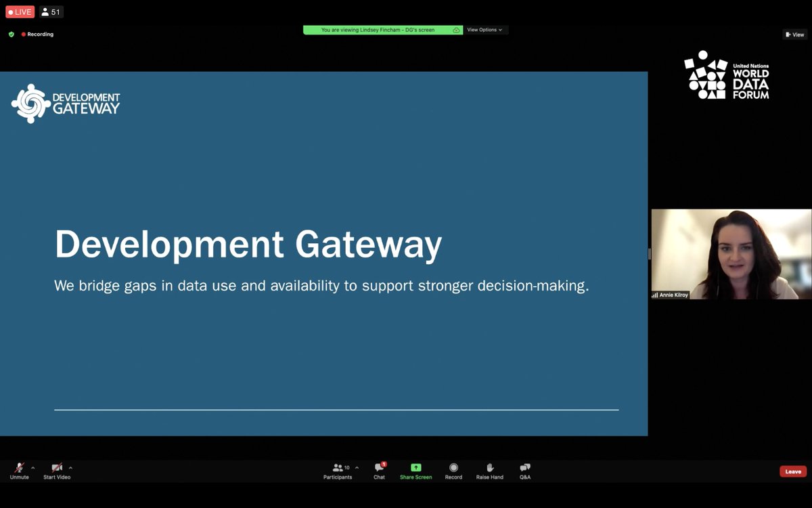
Task: Click the slide tagline about bridging gaps
Action: (x=321, y=286)
